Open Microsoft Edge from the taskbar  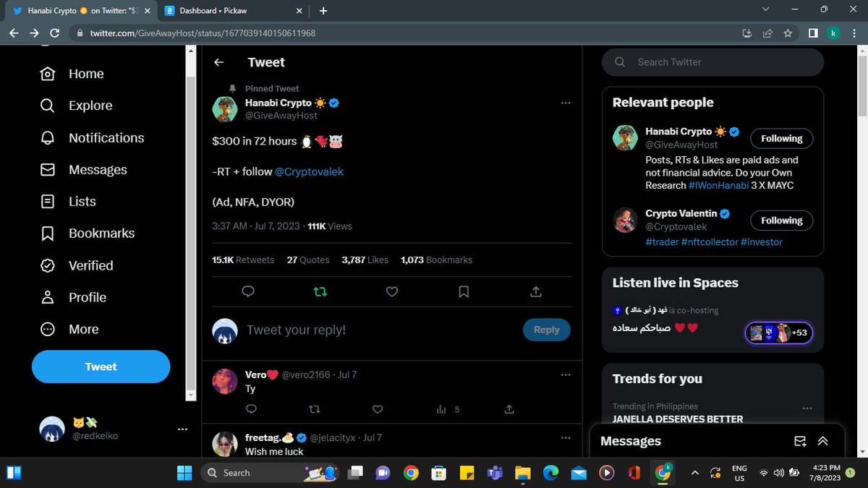(x=551, y=473)
